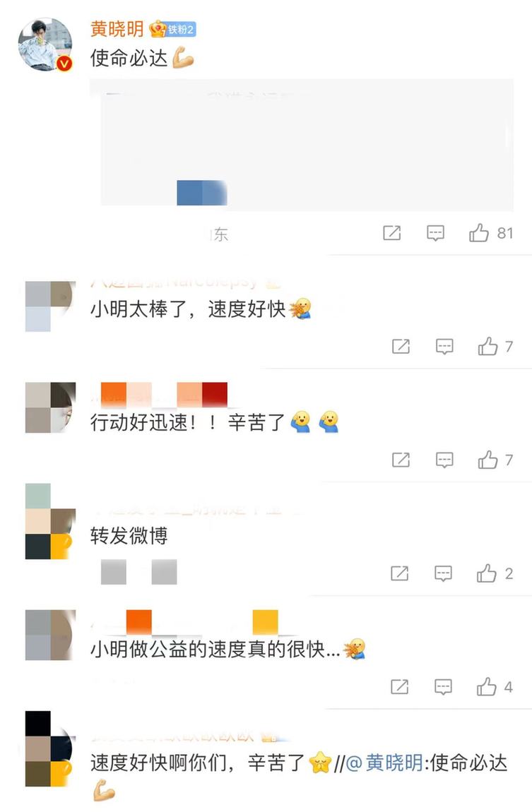
Task: Open the 铁粉2 fan badge
Action: click(172, 30)
